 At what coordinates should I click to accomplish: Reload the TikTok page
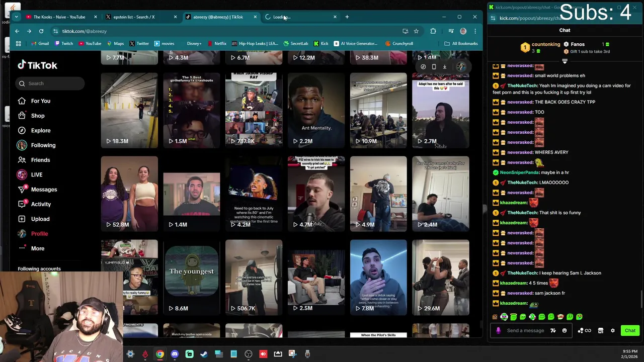(41, 31)
